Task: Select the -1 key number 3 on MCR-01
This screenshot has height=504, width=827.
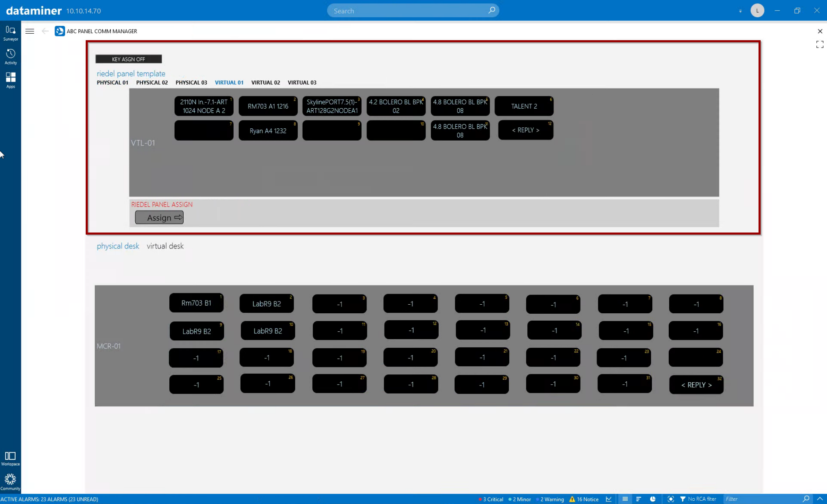Action: 339,304
